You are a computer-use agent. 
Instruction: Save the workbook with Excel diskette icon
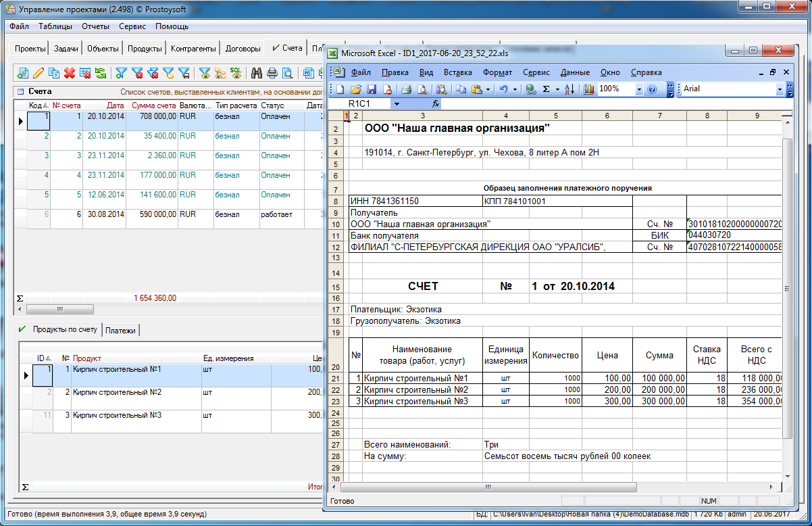(372, 89)
